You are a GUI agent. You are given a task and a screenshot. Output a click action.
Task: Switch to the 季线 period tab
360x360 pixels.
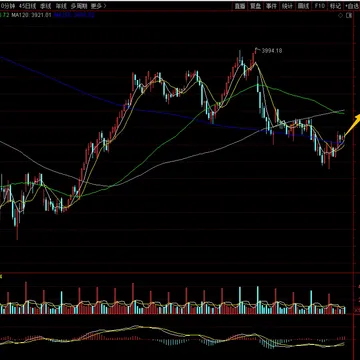coord(46,6)
